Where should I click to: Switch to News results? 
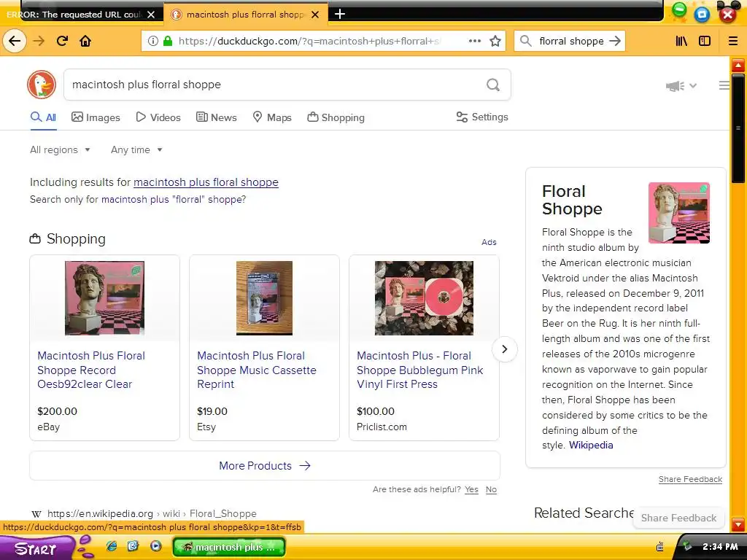216,117
